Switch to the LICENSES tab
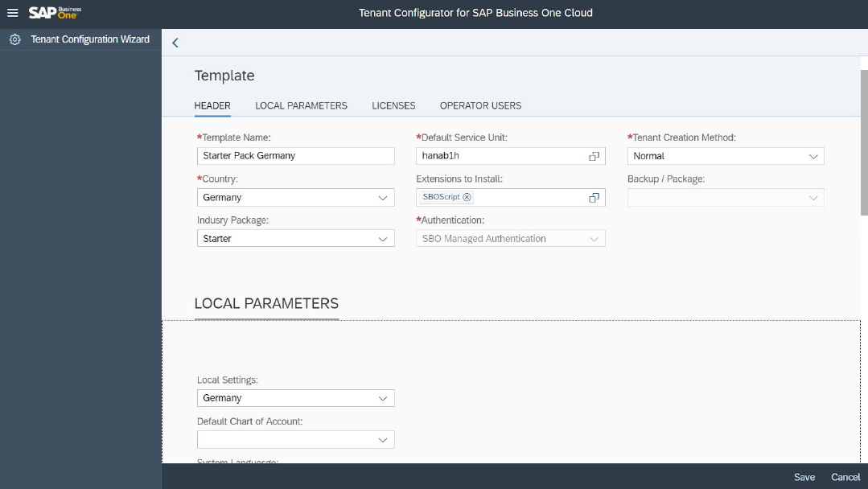 click(393, 105)
